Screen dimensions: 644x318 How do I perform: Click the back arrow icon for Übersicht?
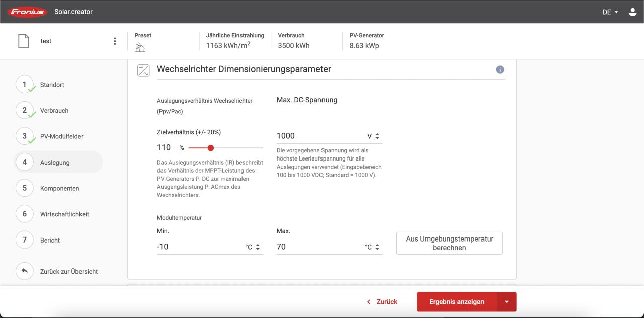tap(24, 271)
